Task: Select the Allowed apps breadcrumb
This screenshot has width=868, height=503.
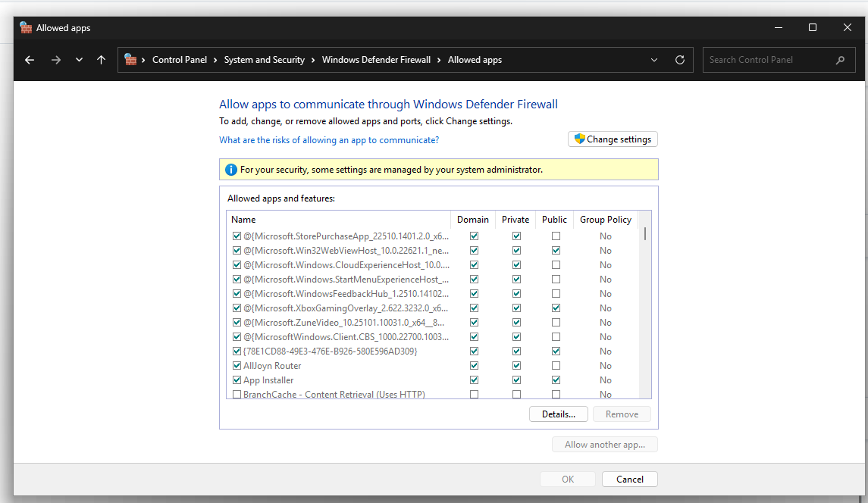Action: [475, 60]
